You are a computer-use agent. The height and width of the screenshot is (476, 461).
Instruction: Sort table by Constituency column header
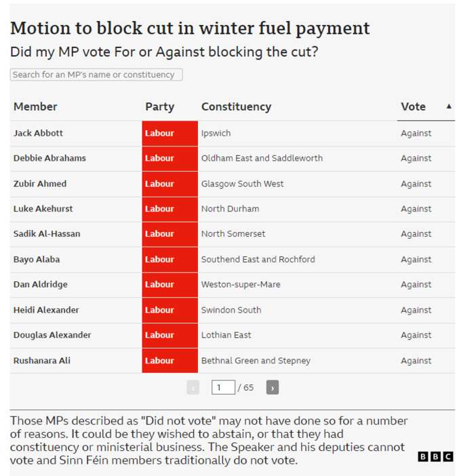(x=236, y=106)
